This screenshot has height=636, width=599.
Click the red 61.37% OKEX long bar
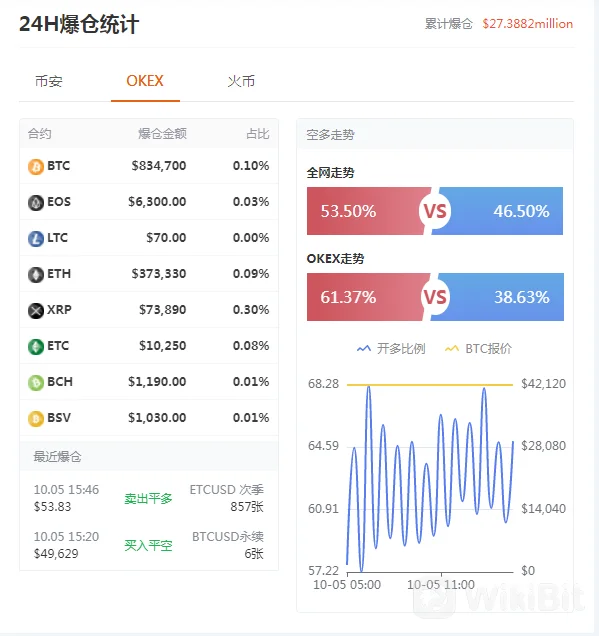[367, 297]
